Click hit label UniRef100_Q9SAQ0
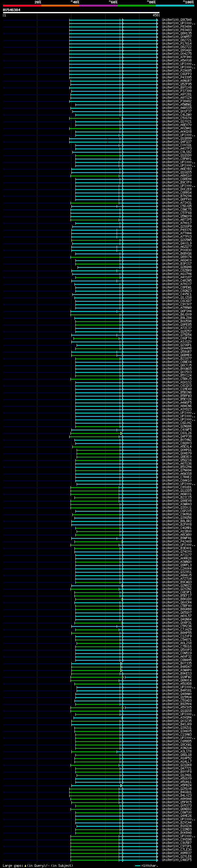The height and width of the screenshot is (868, 197). click(176, 50)
